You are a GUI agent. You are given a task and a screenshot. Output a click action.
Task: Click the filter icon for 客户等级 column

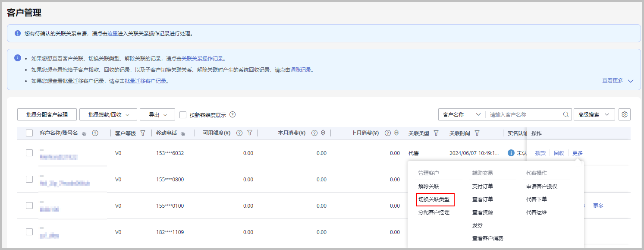143,133
